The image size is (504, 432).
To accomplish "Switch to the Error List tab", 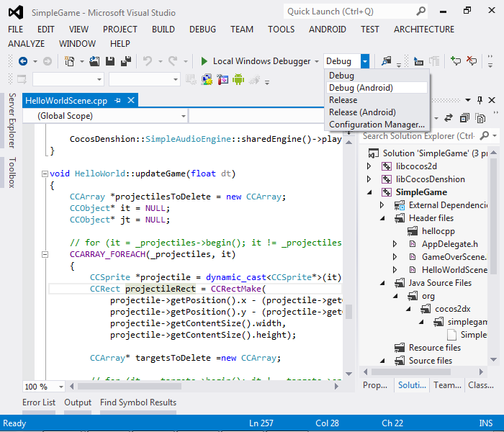I will [39, 402].
